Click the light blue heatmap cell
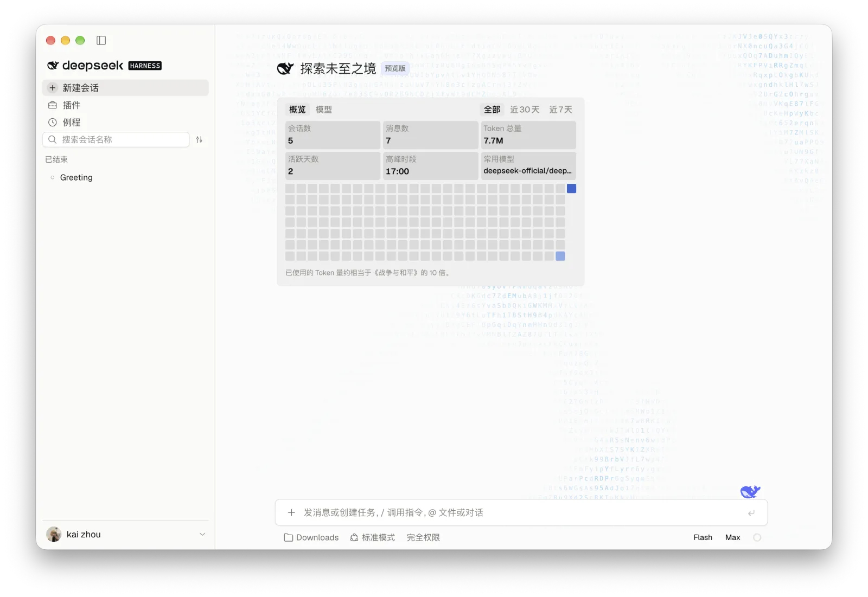The image size is (868, 597). point(560,256)
